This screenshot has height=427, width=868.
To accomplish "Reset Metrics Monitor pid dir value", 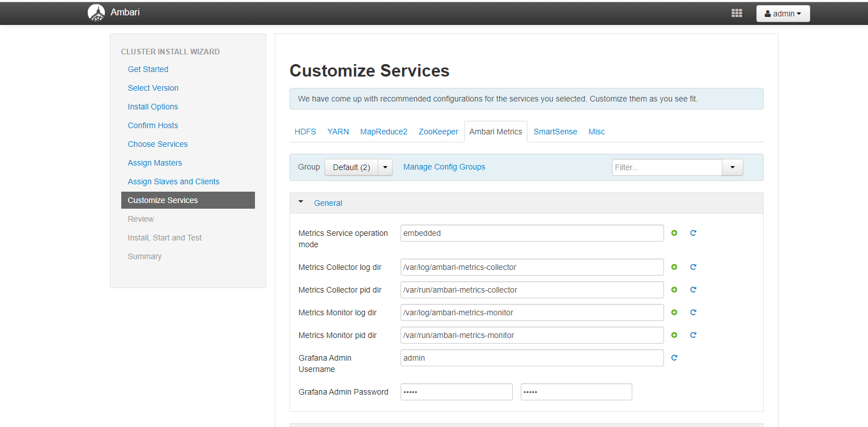I will (x=693, y=335).
